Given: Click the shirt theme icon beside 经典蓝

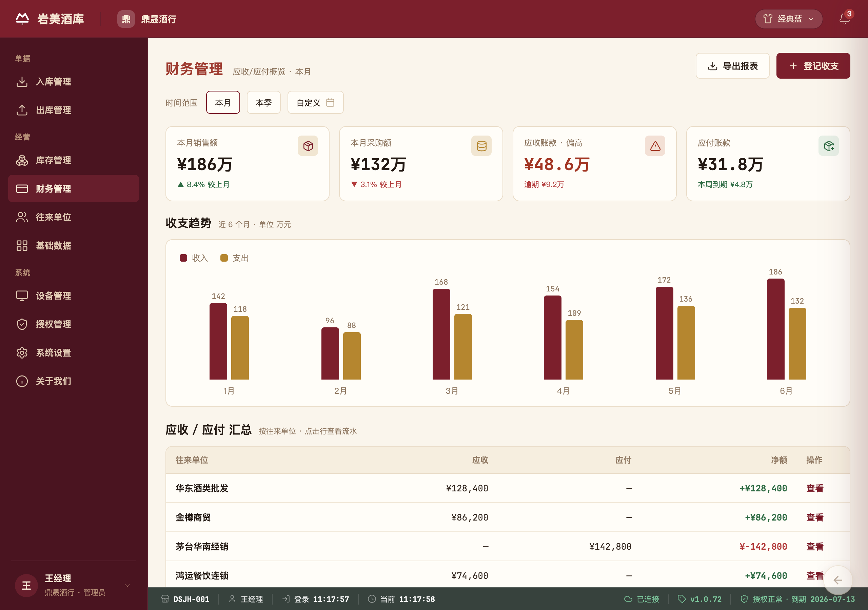Looking at the screenshot, I should coord(768,19).
